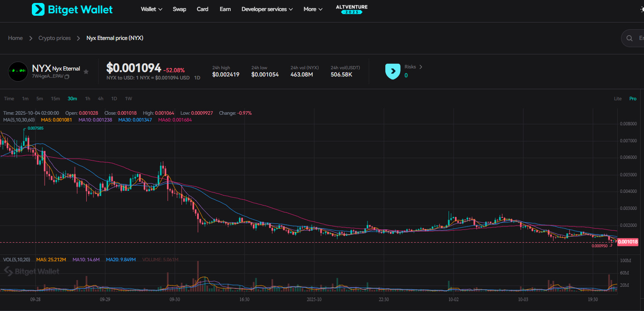The width and height of the screenshot is (644, 311).
Task: Open the Card page
Action: [x=203, y=9]
